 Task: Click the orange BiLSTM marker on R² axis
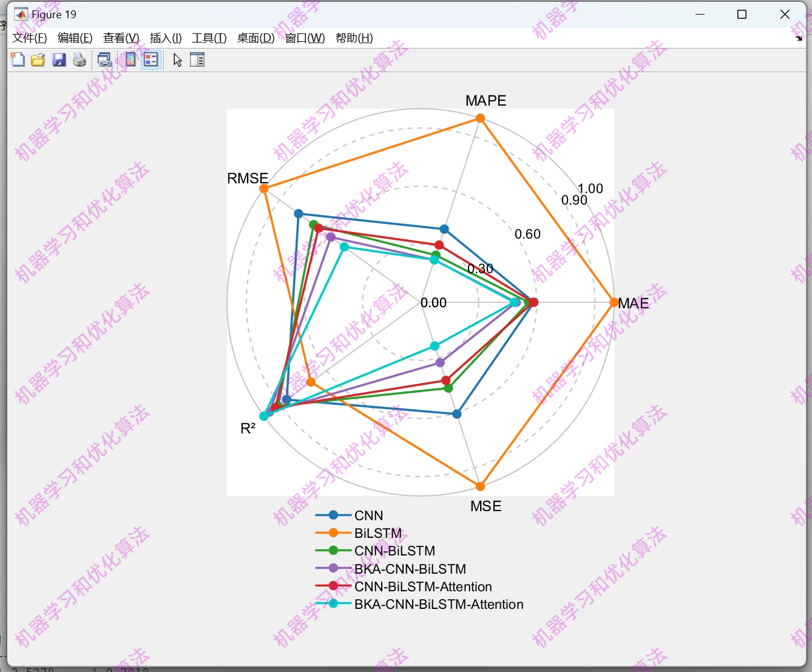311,382
